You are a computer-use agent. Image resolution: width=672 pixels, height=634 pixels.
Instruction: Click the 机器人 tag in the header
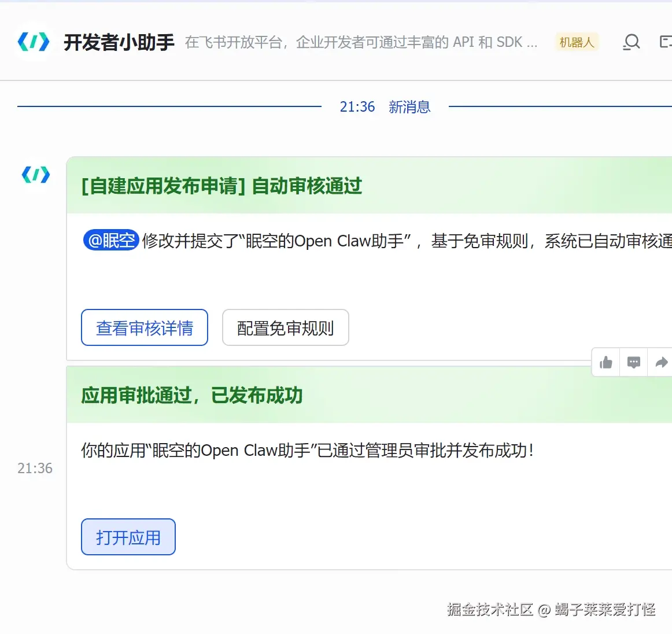pyautogui.click(x=577, y=42)
